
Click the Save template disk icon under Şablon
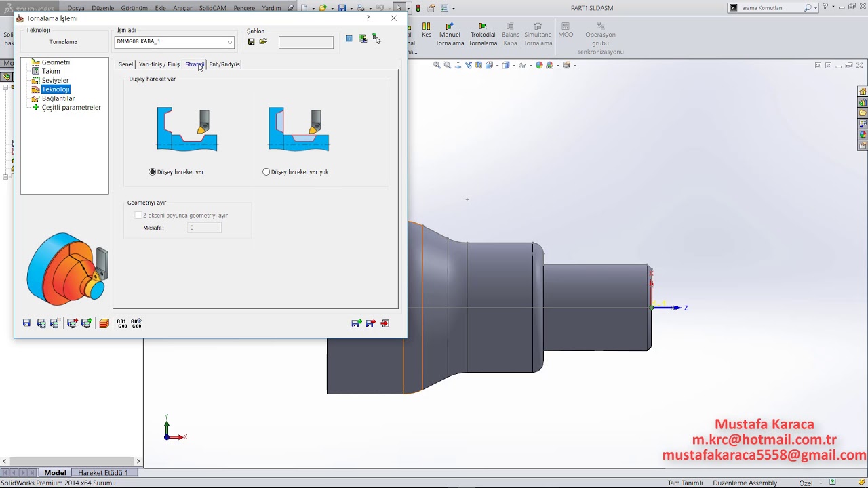[x=251, y=41]
